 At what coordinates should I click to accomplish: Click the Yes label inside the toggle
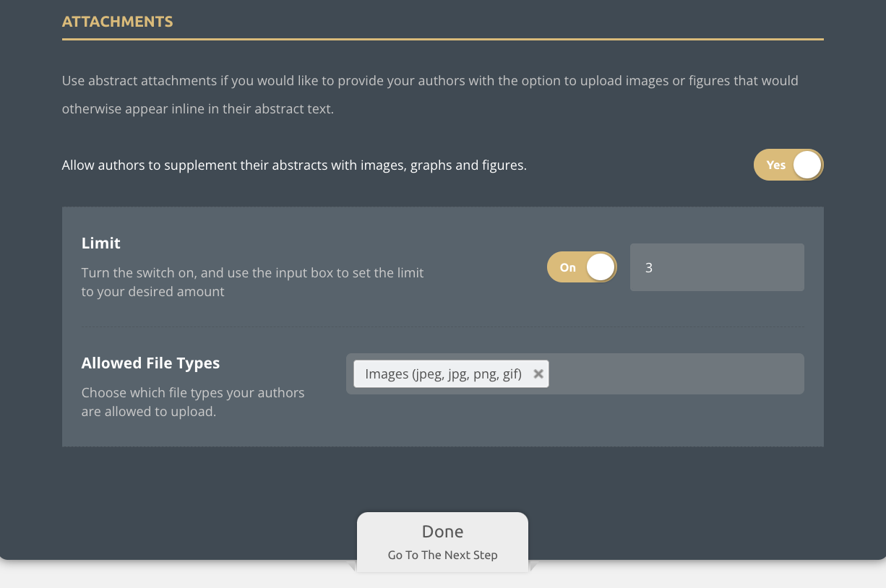[775, 165]
